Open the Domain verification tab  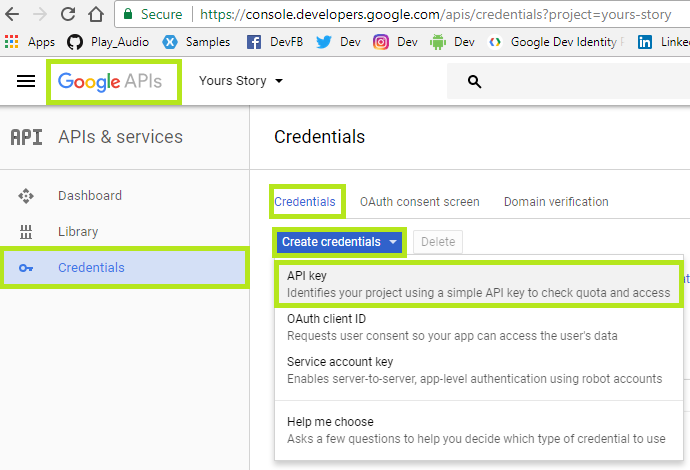[556, 202]
